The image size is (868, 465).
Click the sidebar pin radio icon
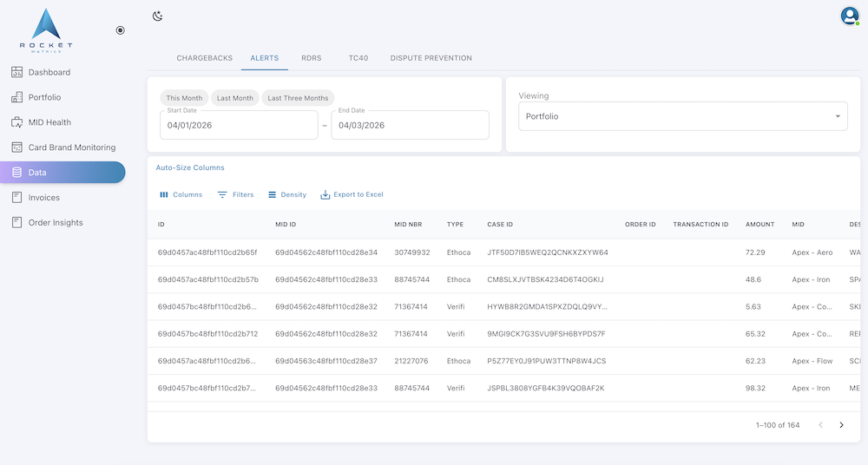pyautogui.click(x=120, y=30)
